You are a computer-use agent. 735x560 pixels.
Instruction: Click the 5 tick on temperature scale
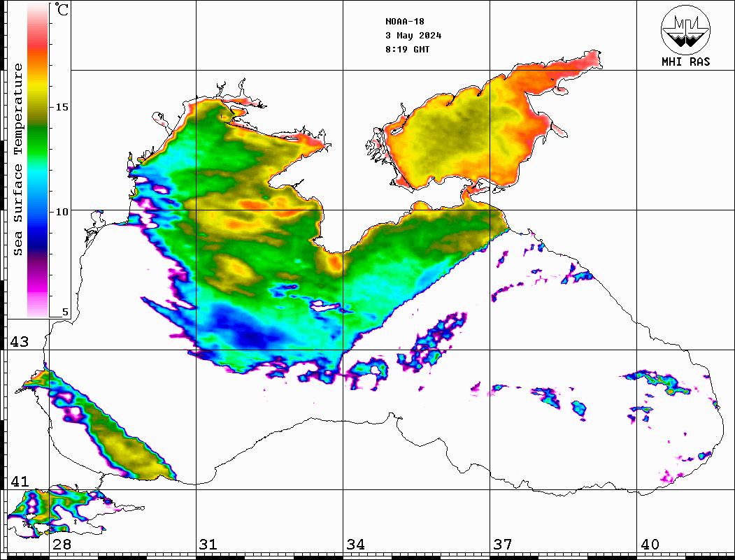[65, 312]
